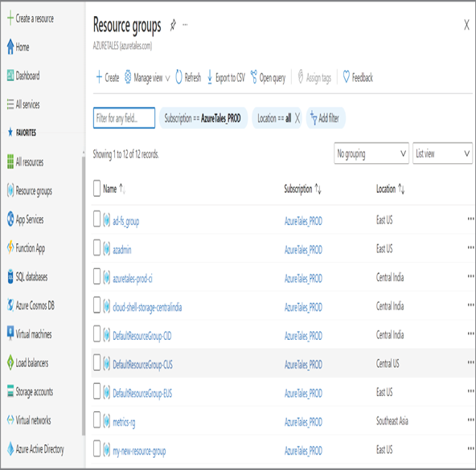Check the ad-fs_group row checkbox
Screen dimensions: 476x470
click(96, 219)
